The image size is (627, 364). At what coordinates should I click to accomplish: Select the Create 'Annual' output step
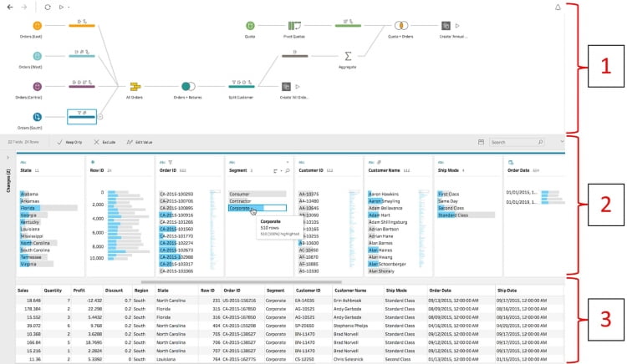(x=446, y=26)
